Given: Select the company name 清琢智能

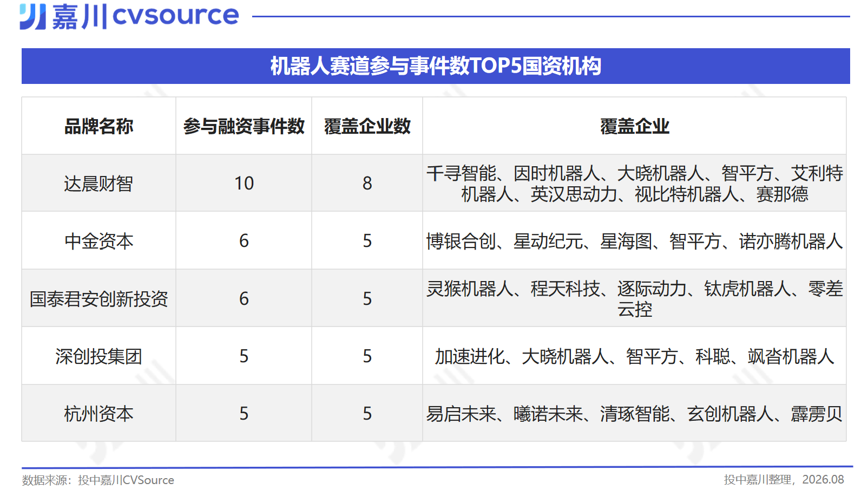Looking at the screenshot, I should [635, 414].
